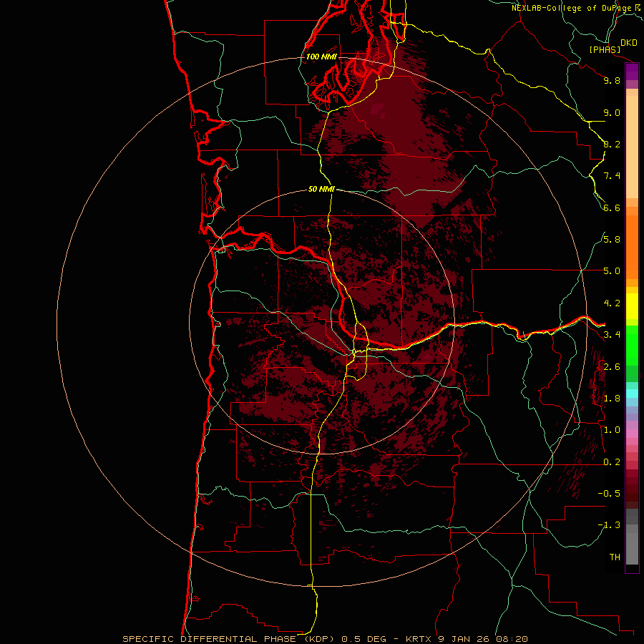Pick the bright green segment of the color bar

click(x=632, y=346)
